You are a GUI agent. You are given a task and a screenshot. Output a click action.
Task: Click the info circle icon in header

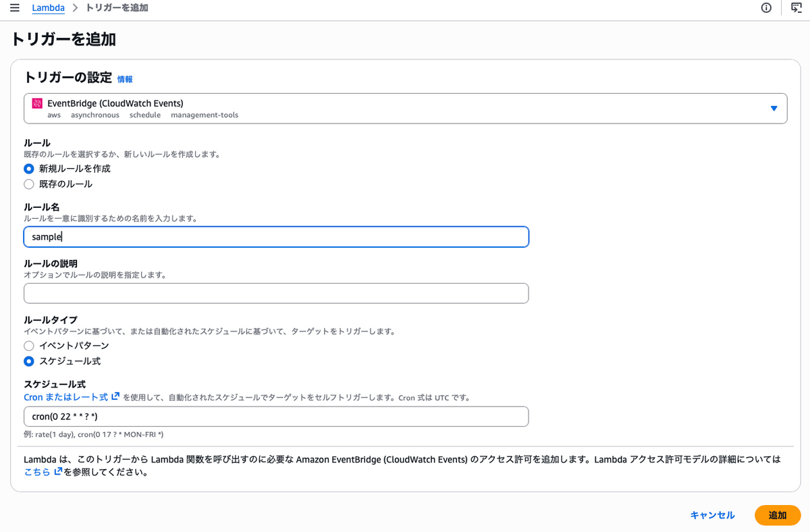pos(766,8)
